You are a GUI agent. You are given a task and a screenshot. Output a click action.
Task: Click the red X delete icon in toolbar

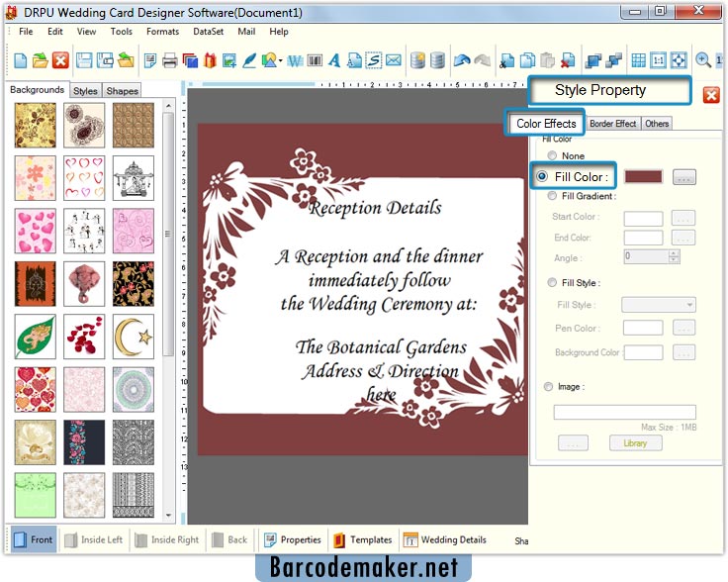(60, 60)
